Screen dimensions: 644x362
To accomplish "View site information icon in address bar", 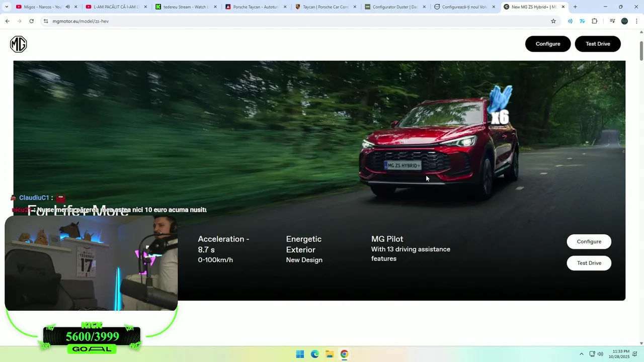I will tap(46, 21).
